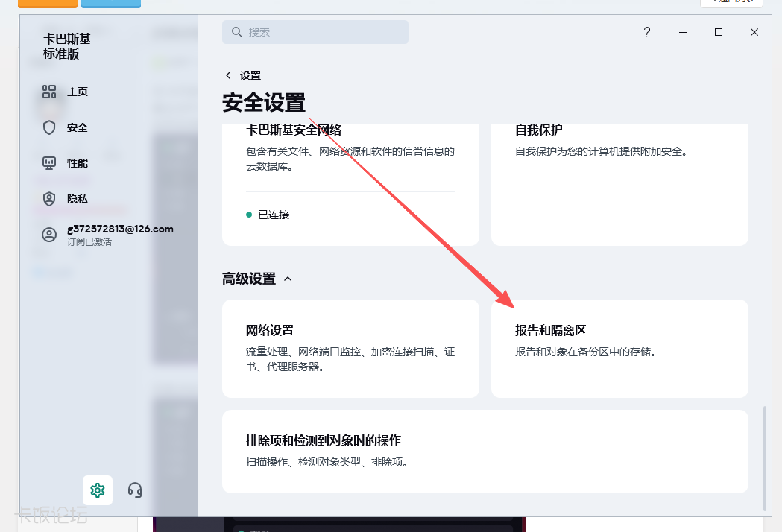Image resolution: width=782 pixels, height=532 pixels.
Task: Open the 自我保护 card
Action: 619,185
